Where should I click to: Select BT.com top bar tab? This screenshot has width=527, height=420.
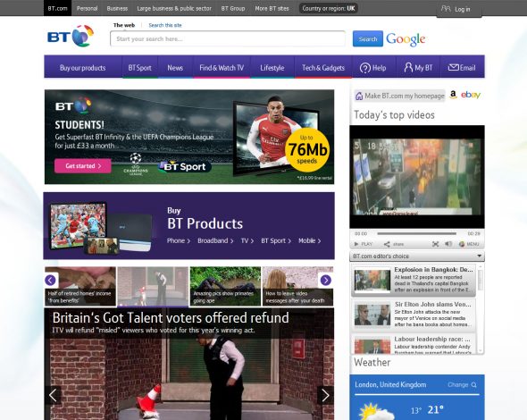coord(57,8)
